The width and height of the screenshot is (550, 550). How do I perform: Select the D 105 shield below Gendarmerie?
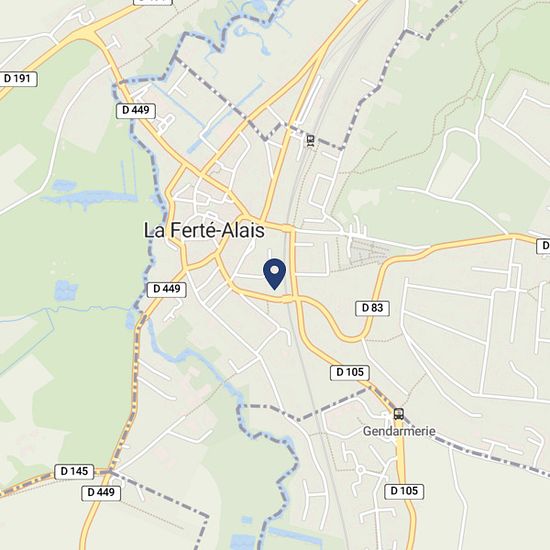pyautogui.click(x=404, y=491)
